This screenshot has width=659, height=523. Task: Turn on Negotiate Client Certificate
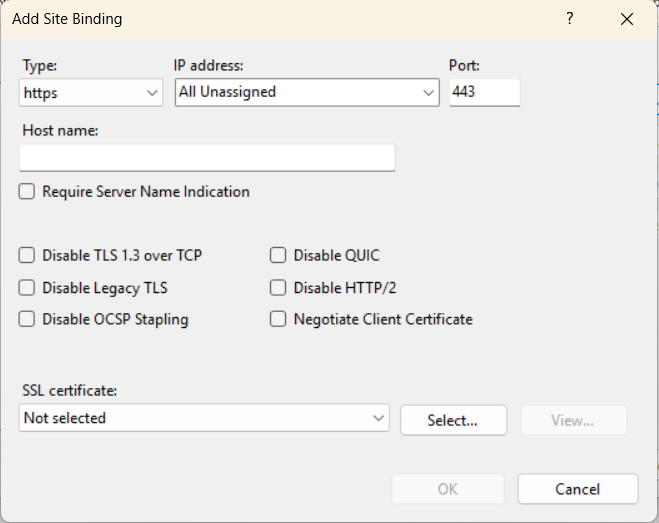(278, 320)
